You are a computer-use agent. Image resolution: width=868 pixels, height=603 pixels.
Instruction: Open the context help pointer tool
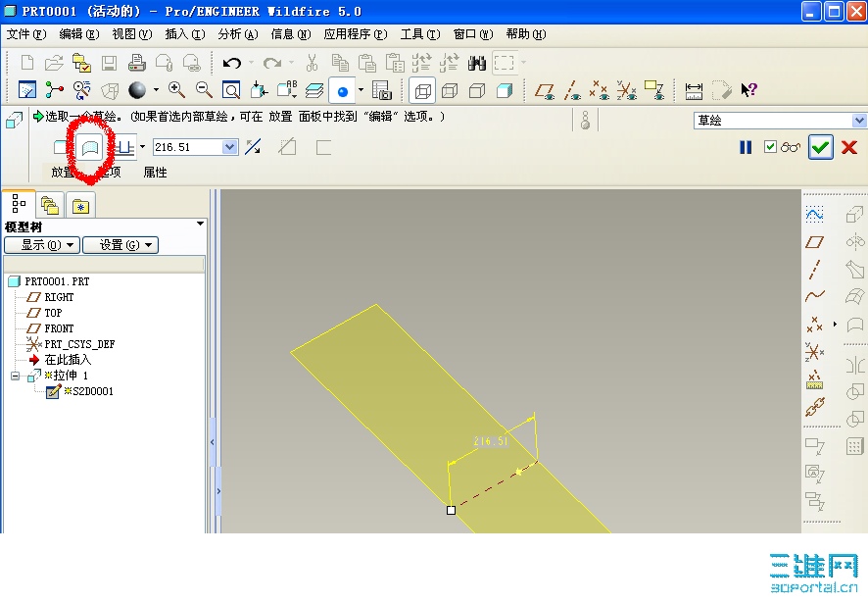[x=748, y=90]
